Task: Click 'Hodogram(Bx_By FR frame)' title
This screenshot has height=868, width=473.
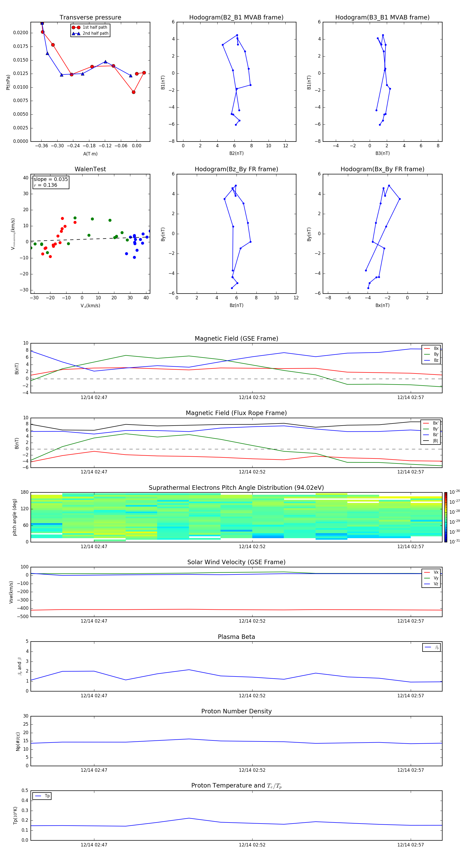Action: click(382, 169)
